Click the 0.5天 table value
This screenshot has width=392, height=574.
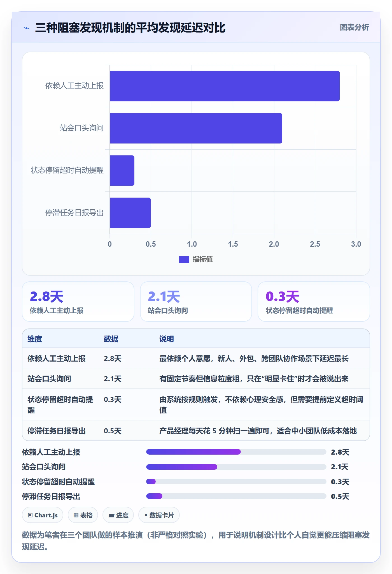(x=113, y=431)
